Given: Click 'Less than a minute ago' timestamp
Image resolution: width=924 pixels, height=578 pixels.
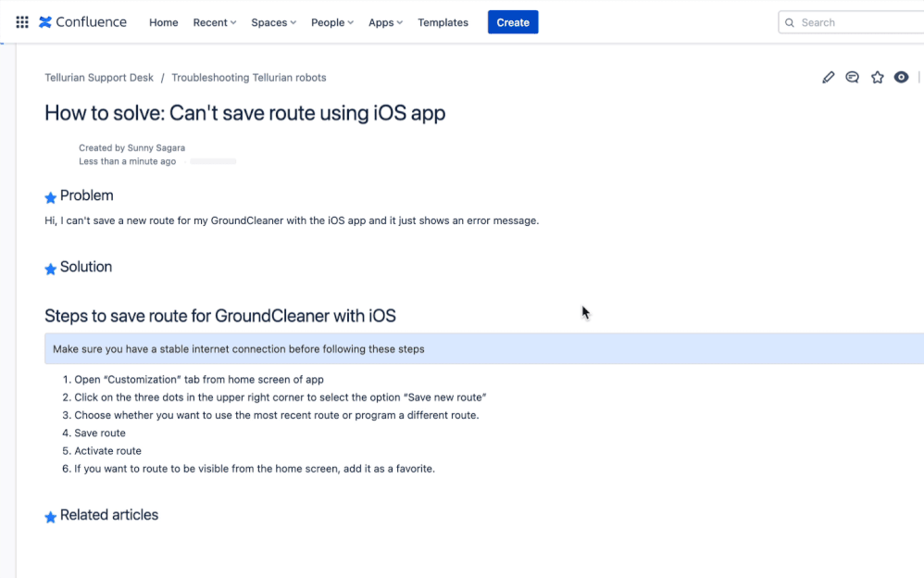Looking at the screenshot, I should tap(127, 161).
